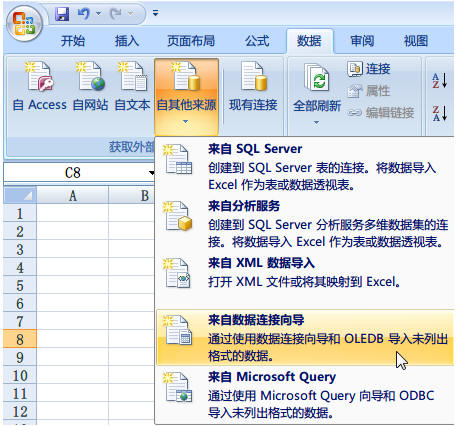This screenshot has height=426, width=459.
Task: Select column B header
Action: (x=132, y=195)
